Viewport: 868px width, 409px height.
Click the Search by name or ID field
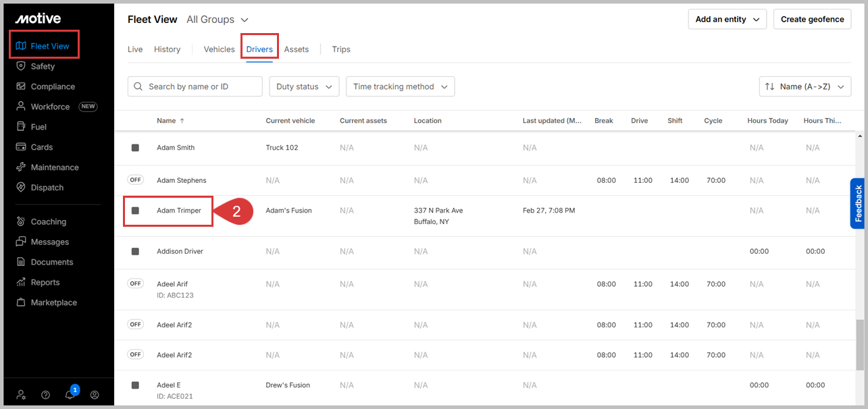[x=195, y=86]
